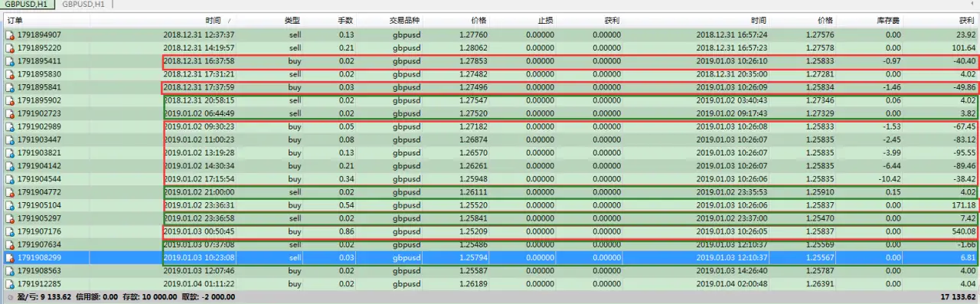Screen dimensions: 980x304
Task: Sort by the 手数 column header
Action: (x=345, y=21)
